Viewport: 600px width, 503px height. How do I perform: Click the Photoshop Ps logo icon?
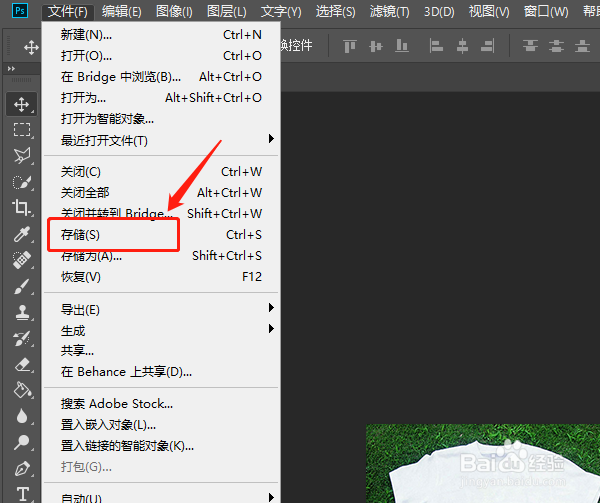tap(20, 11)
